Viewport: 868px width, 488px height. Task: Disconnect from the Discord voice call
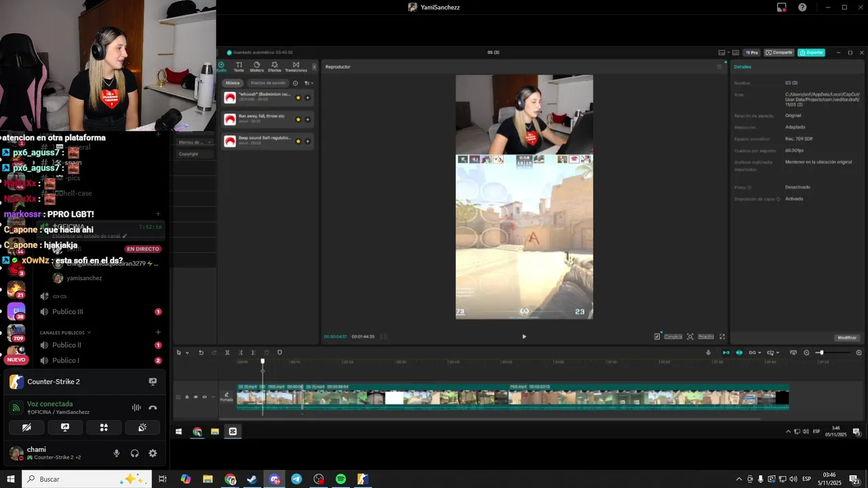click(153, 407)
